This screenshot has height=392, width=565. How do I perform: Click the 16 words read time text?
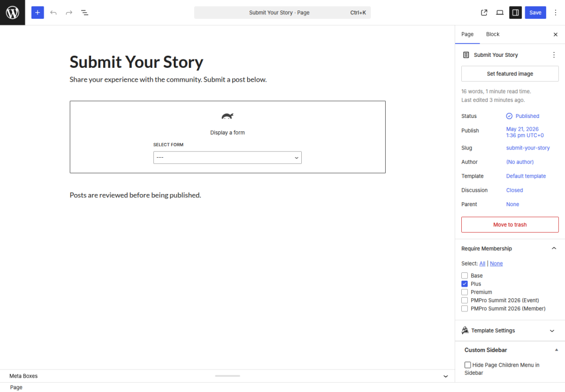tap(496, 92)
